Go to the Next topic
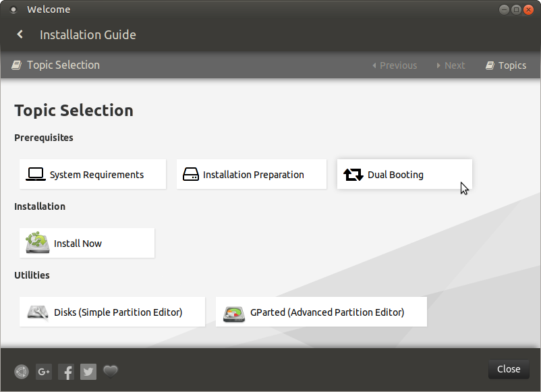The width and height of the screenshot is (541, 392). [451, 65]
